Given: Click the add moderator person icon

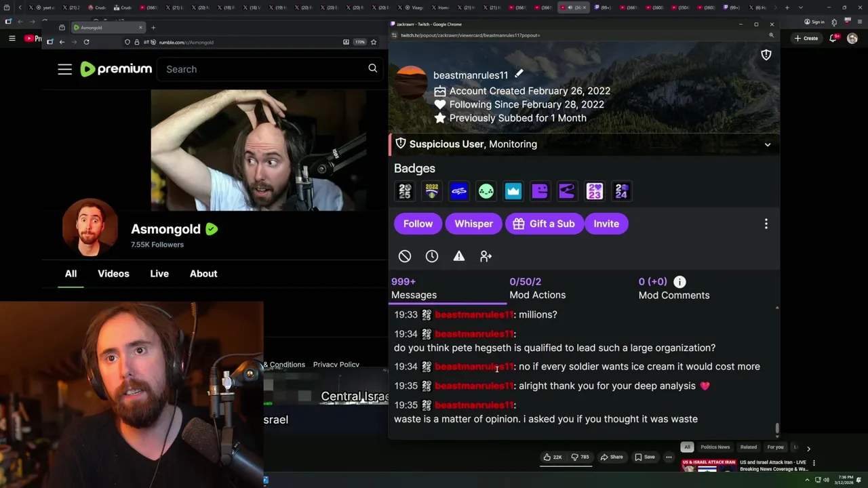Looking at the screenshot, I should [486, 256].
